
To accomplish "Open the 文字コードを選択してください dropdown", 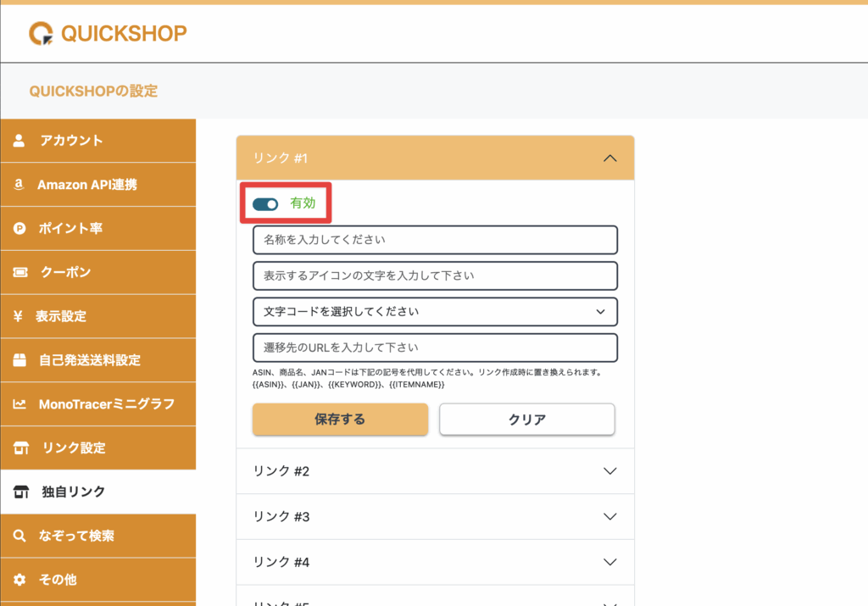I will pyautogui.click(x=435, y=312).
